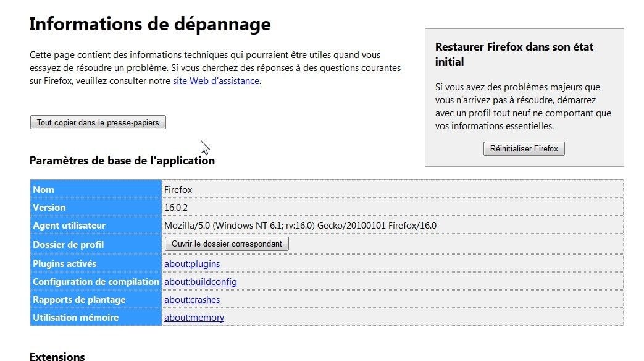Click the 'Si vous avez des problèmes majeurs' paragraph

[523, 106]
